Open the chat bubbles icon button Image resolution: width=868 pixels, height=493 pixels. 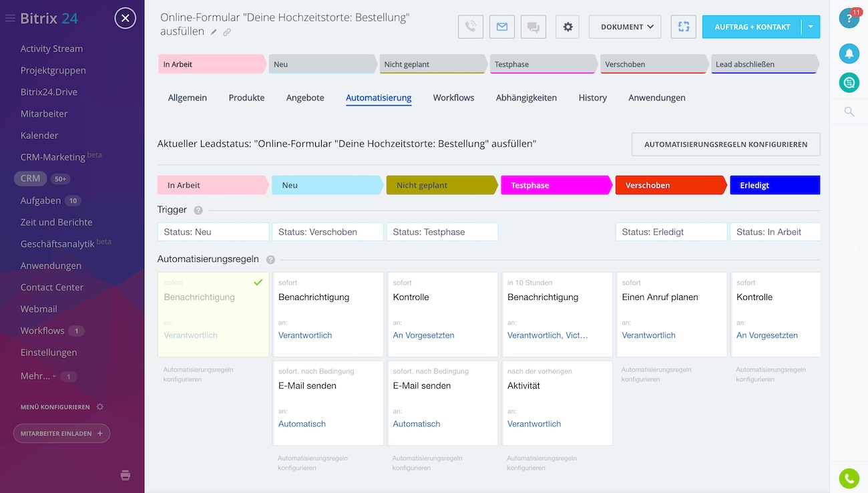pyautogui.click(x=533, y=27)
